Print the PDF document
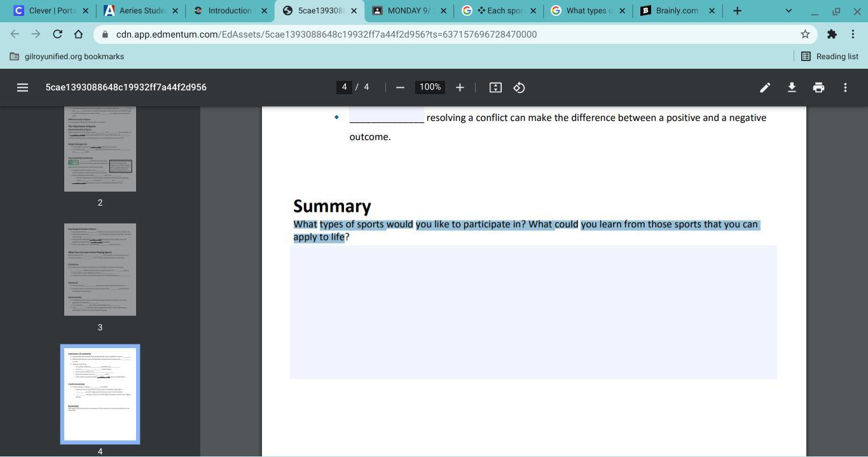The height and width of the screenshot is (457, 868). (818, 87)
